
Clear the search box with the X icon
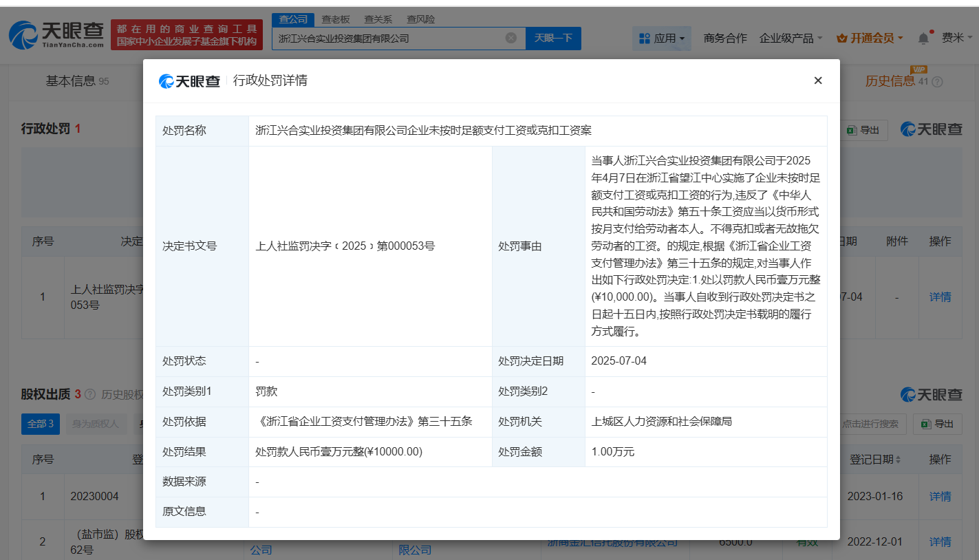(511, 38)
